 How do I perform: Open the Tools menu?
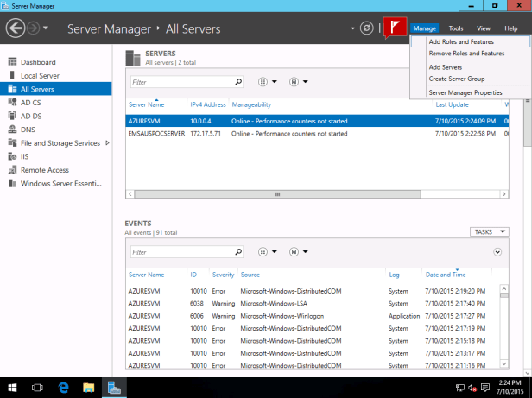456,28
